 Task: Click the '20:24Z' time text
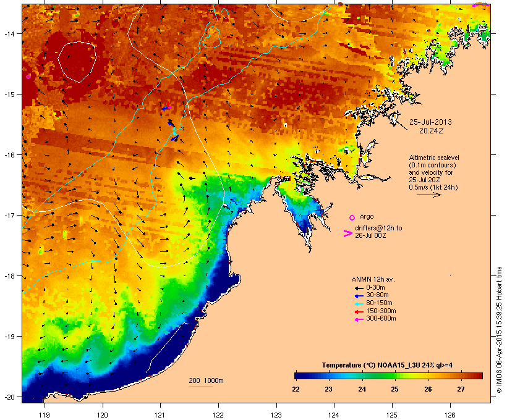coord(432,131)
